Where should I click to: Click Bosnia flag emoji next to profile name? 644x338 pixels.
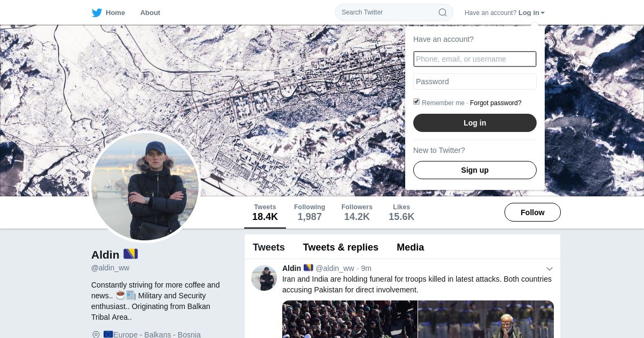click(x=131, y=254)
